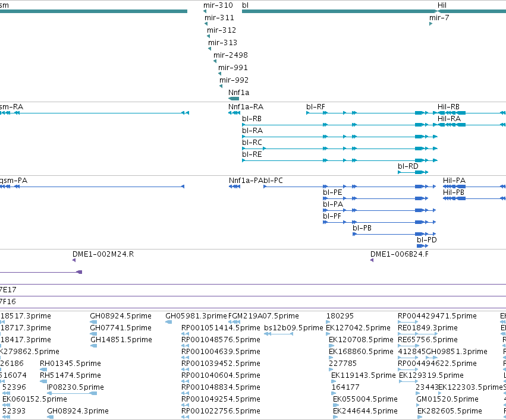Click the EK168860.5prime label
The width and height of the screenshot is (506, 420).
[361, 352]
